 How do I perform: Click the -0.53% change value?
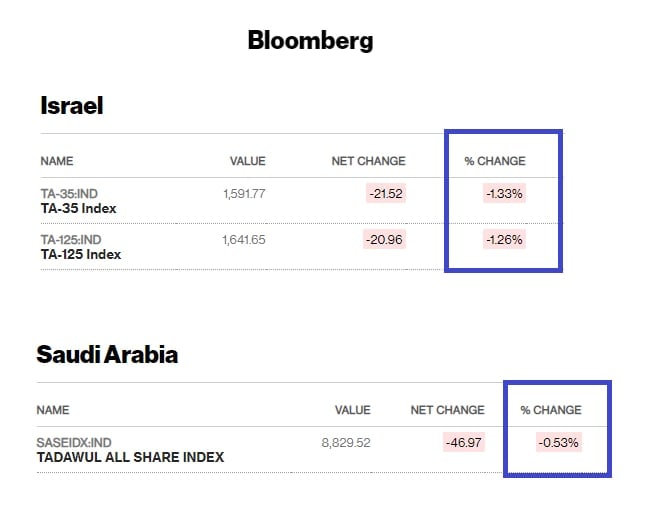(x=558, y=443)
